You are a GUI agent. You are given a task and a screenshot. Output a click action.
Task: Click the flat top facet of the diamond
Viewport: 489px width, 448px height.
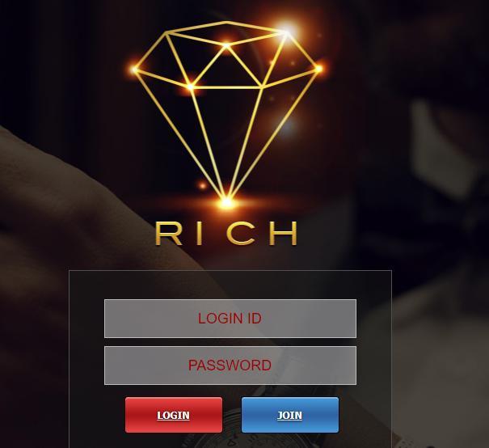(227, 33)
